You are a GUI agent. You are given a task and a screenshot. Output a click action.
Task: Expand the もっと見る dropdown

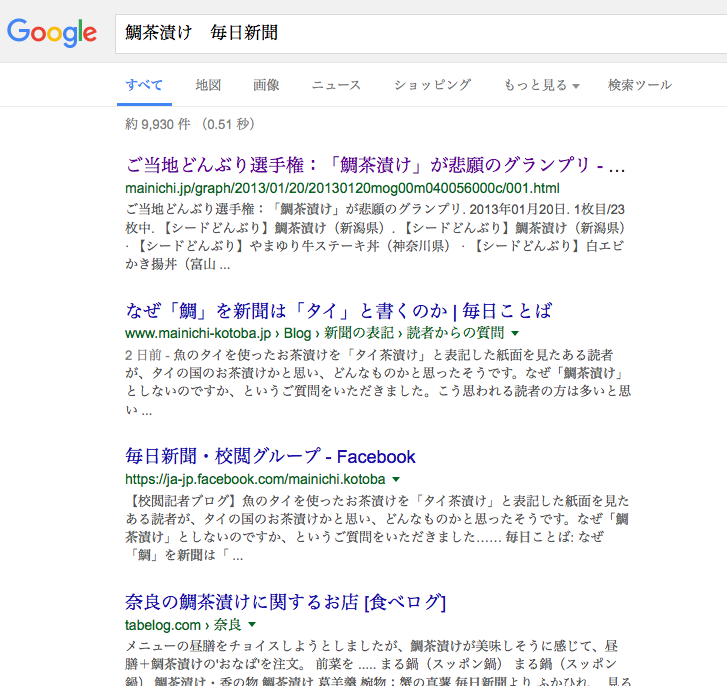point(542,85)
